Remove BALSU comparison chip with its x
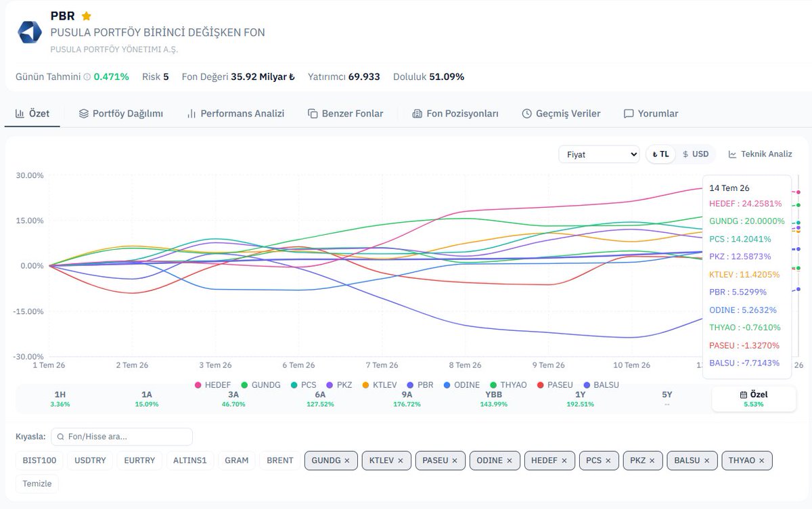Viewport: 812px width, 509px height. [x=706, y=460]
